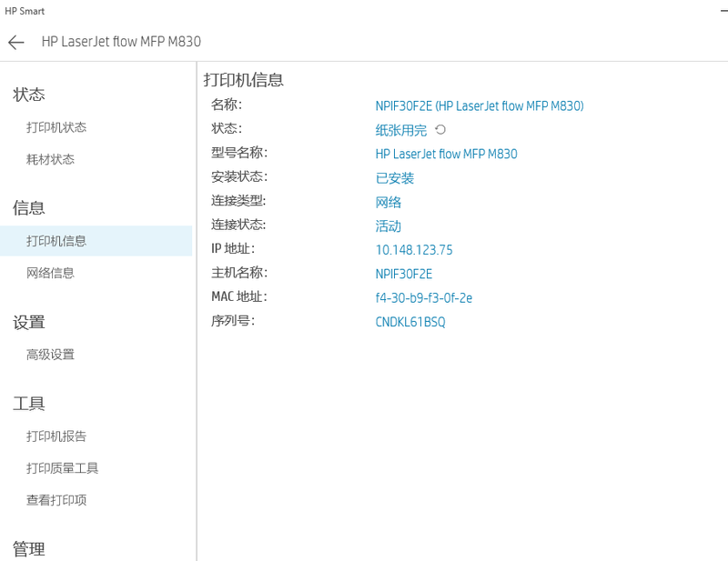Refresh printer status with circular arrow icon

coord(440,130)
